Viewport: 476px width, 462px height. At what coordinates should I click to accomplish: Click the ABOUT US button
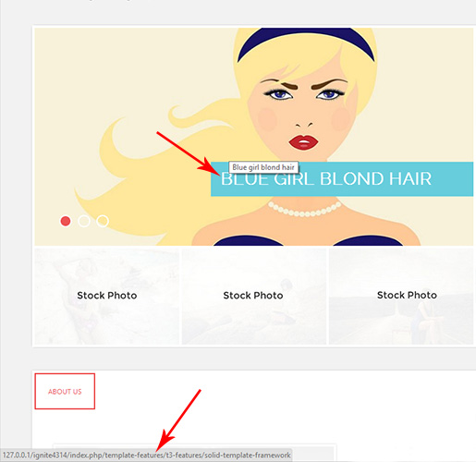click(65, 391)
